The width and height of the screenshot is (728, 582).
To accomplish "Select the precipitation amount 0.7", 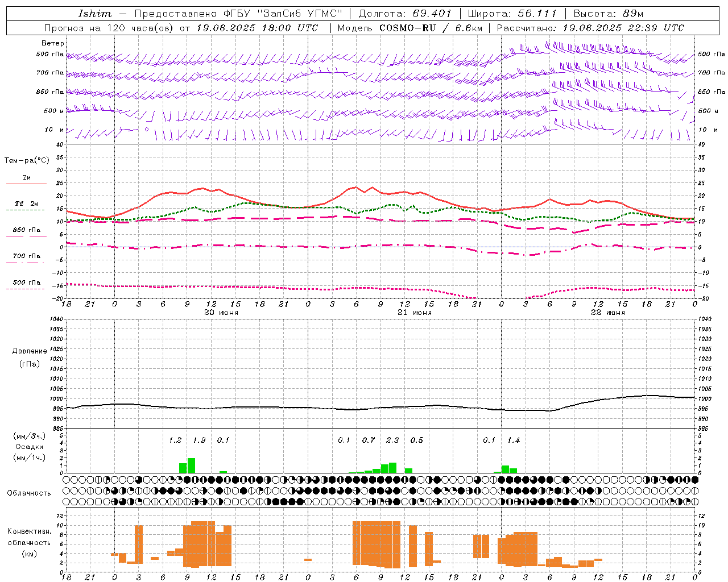I will click(x=369, y=440).
